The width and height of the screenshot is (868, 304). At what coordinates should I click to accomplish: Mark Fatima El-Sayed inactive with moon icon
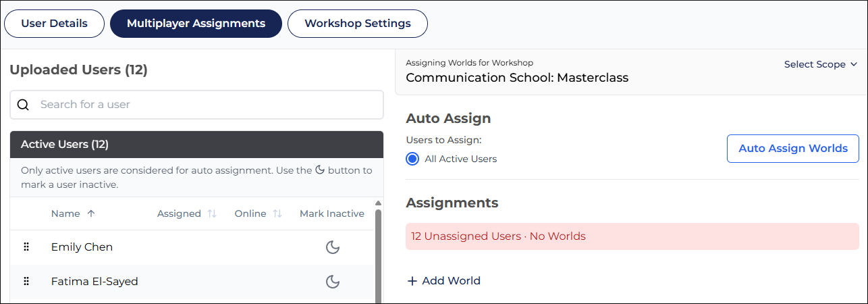[332, 282]
